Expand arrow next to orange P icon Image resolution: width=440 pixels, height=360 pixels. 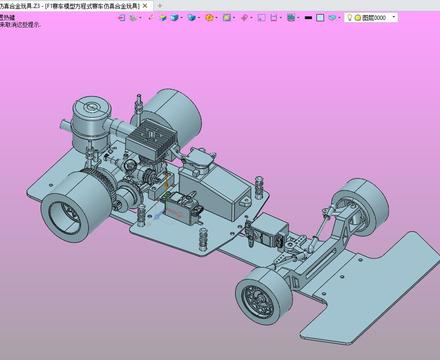point(216,18)
